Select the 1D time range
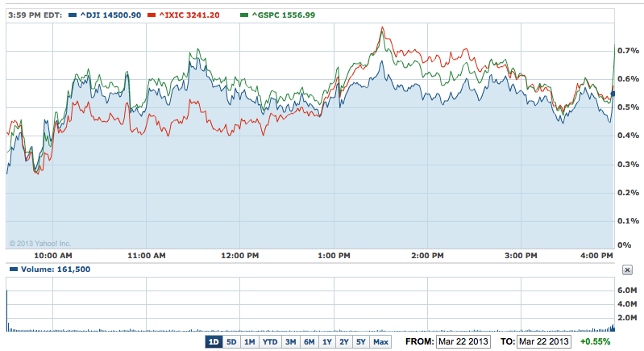This screenshot has height=351, width=644. pyautogui.click(x=214, y=342)
